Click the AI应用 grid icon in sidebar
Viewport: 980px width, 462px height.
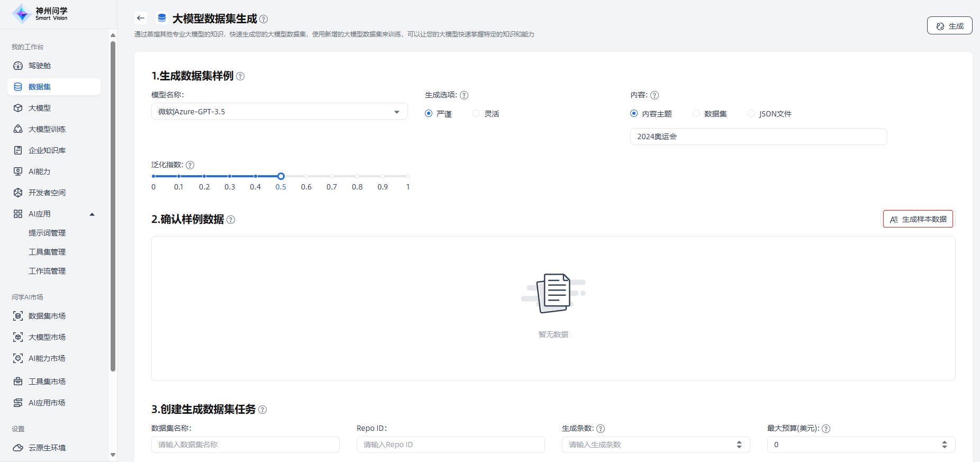18,214
